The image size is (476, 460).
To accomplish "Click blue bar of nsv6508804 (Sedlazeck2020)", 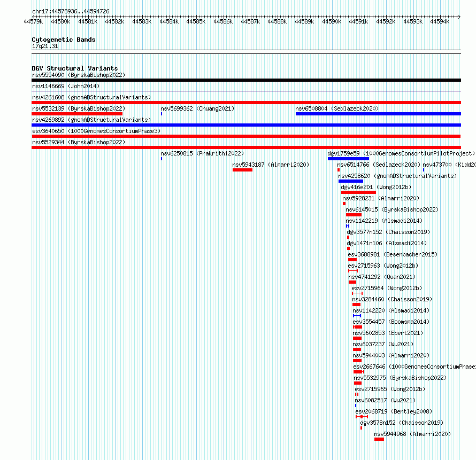I will [x=378, y=114].
